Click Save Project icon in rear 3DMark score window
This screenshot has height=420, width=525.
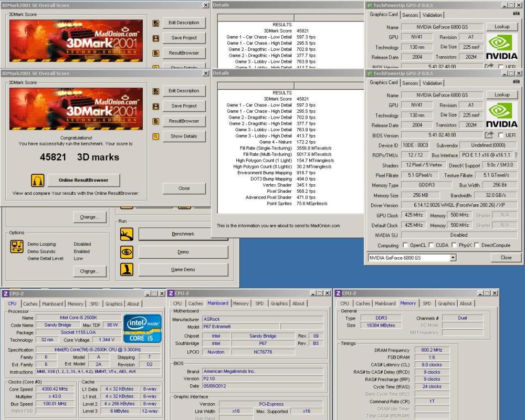(x=156, y=38)
